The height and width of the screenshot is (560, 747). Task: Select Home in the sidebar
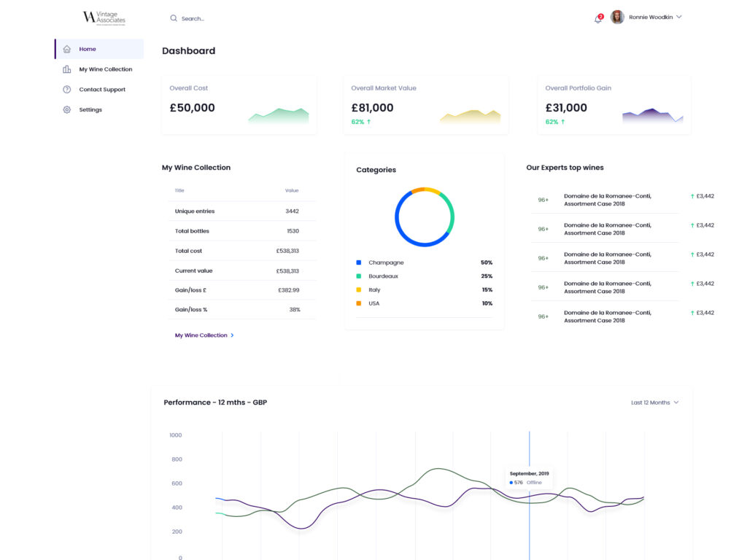pos(99,49)
